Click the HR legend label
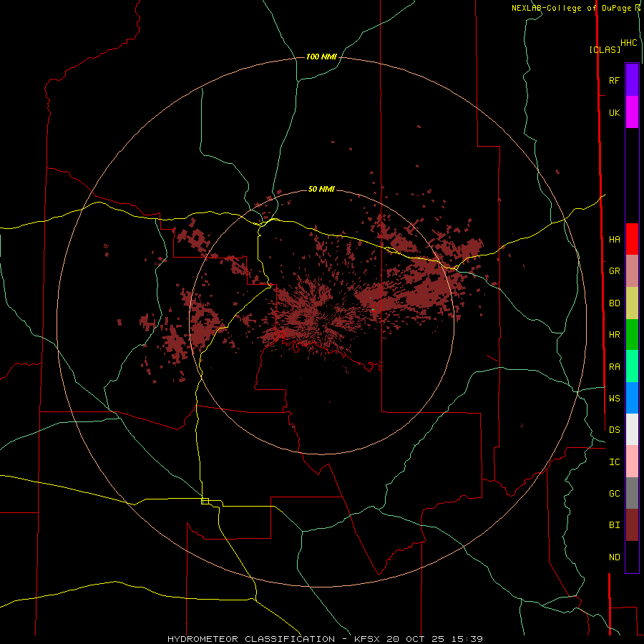Screen dimensions: 644x644 (614, 335)
